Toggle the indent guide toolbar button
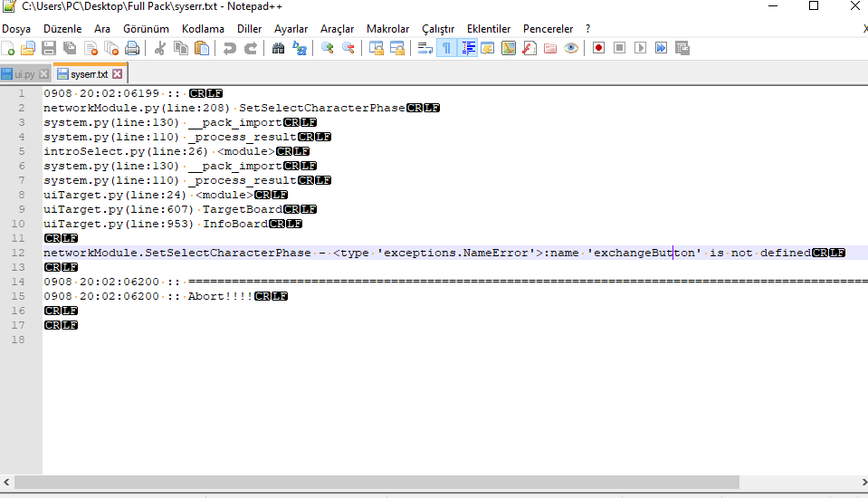Screen dimensions: 868x498 [x=468, y=48]
